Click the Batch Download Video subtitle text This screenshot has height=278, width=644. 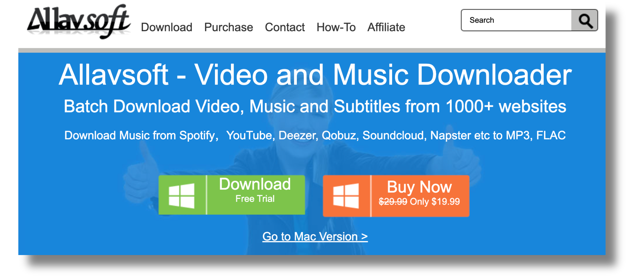click(315, 106)
